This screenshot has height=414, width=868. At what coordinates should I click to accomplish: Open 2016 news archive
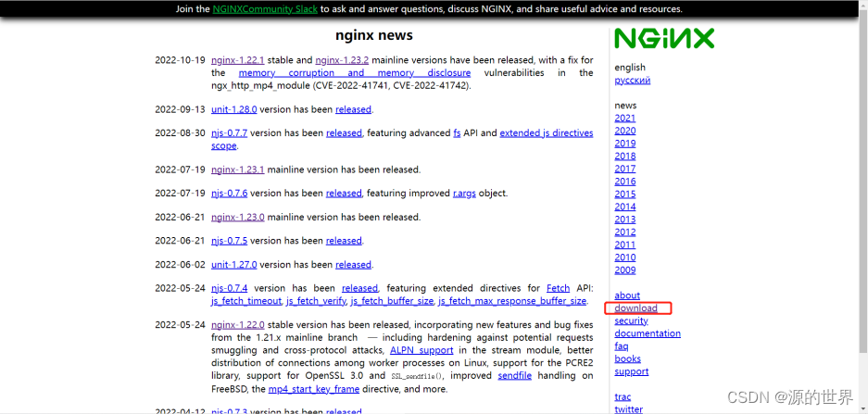625,182
